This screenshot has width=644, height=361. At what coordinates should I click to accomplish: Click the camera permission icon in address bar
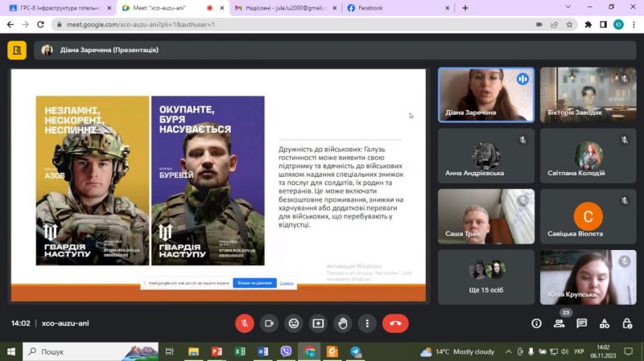pyautogui.click(x=539, y=25)
